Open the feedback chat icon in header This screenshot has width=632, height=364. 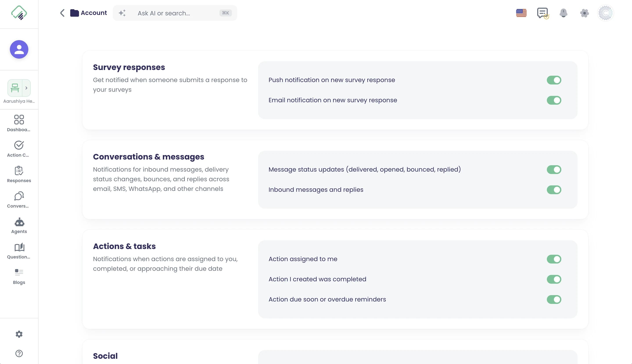(543, 13)
